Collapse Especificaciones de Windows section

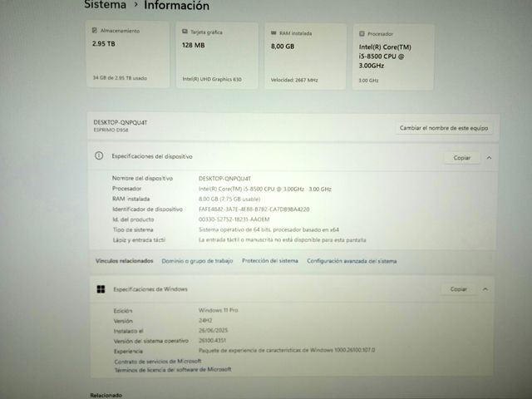coord(485,289)
